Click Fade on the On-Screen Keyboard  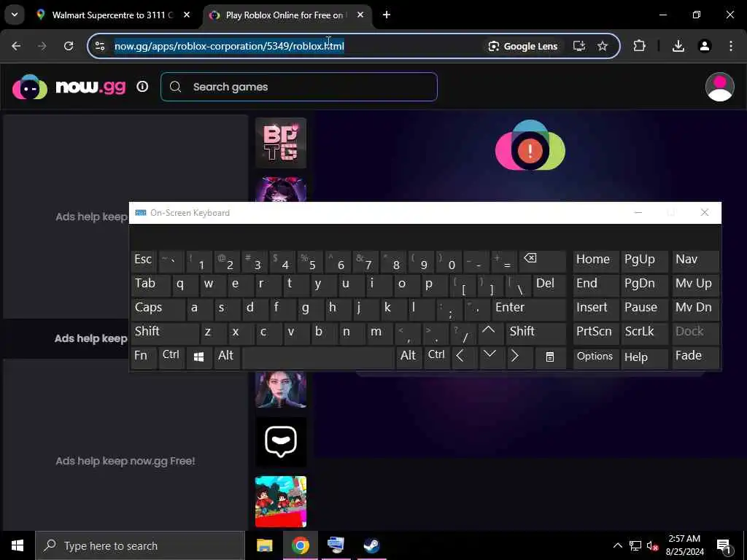click(x=695, y=357)
